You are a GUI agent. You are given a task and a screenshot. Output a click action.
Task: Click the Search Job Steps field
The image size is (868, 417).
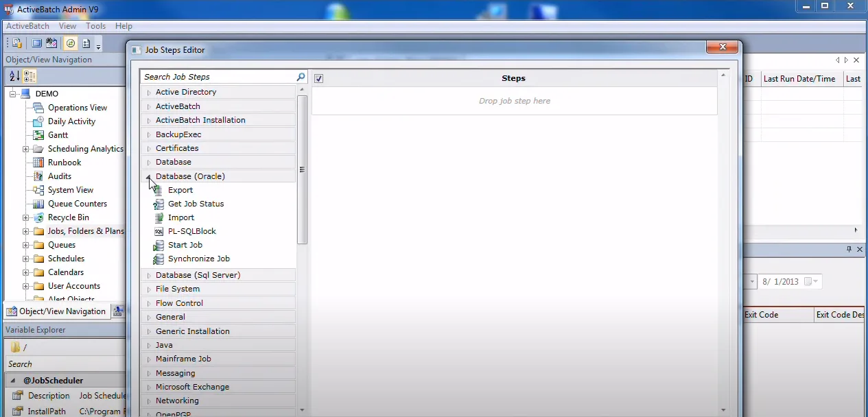pyautogui.click(x=218, y=77)
